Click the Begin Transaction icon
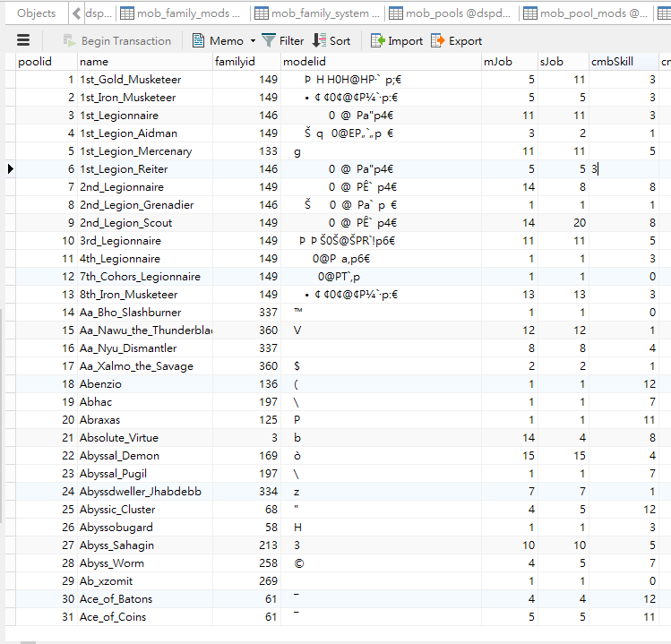Viewport: 671px width, 644px height. coord(70,40)
